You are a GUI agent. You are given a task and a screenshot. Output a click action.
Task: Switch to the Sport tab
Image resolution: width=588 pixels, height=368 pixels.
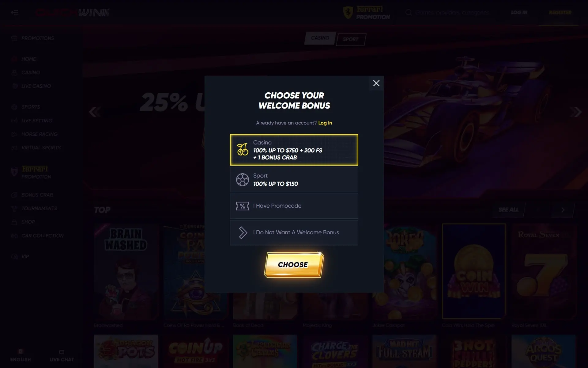click(351, 39)
